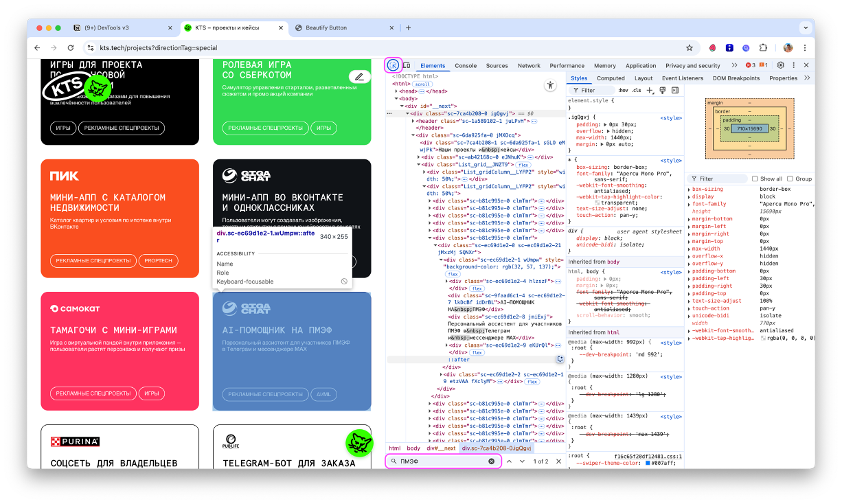Enable the Group checkbox in Computed pane
842x504 pixels.
pos(791,179)
